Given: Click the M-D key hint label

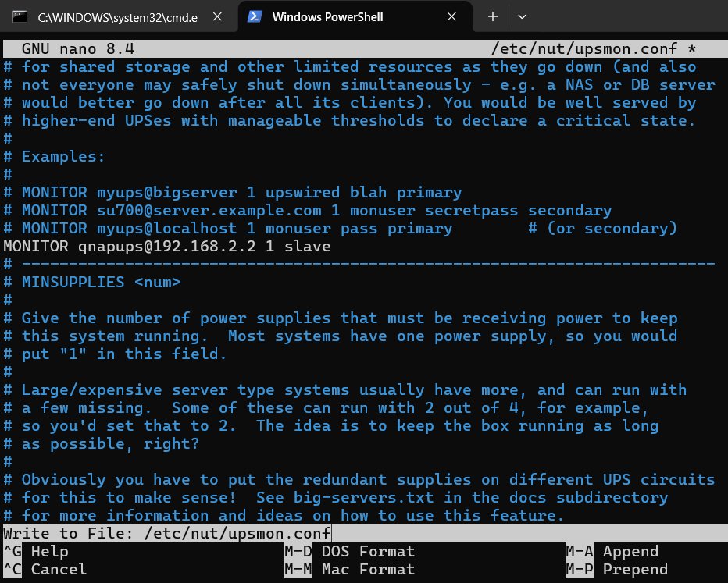Looking at the screenshot, I should (298, 552).
